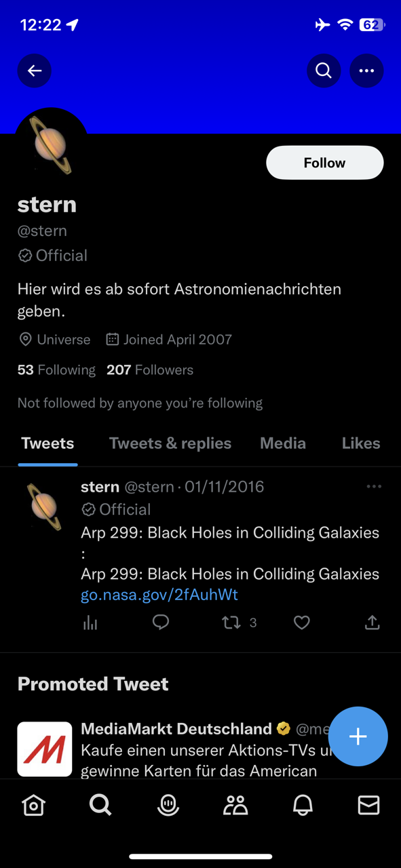View the tweet analytics bar chart icon

[90, 623]
